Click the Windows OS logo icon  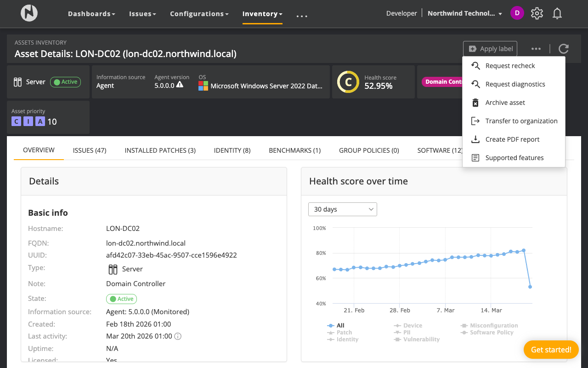coord(203,86)
